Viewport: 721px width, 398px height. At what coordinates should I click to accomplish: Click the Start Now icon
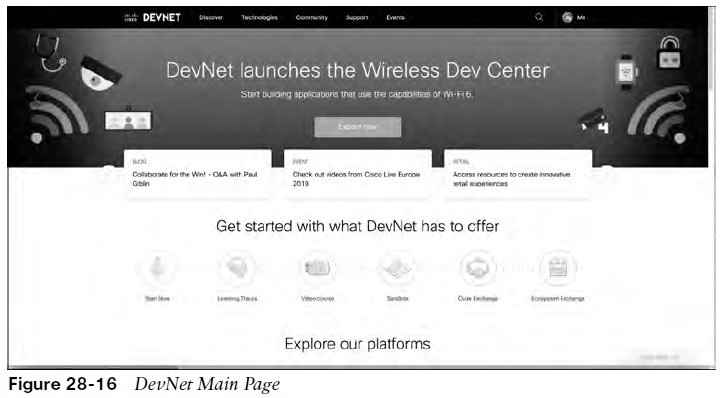tap(157, 268)
